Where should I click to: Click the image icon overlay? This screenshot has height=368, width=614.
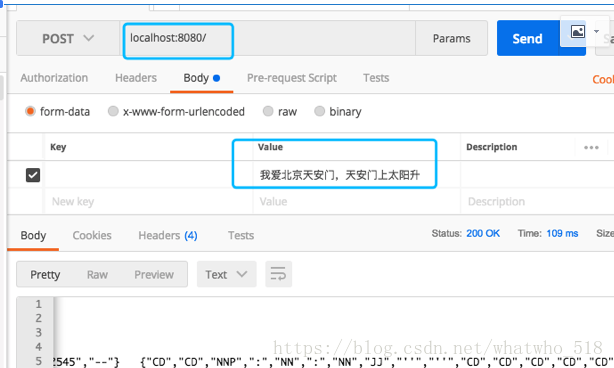578,31
